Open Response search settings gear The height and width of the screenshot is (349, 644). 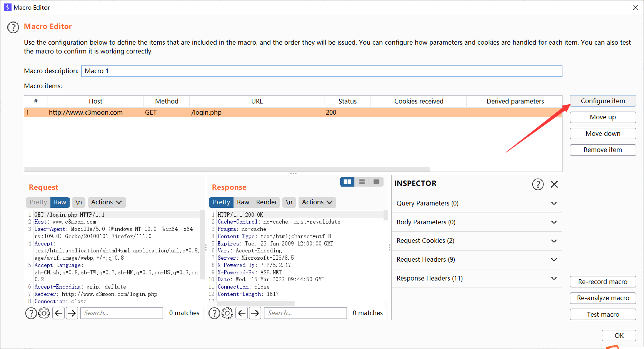pyautogui.click(x=227, y=313)
